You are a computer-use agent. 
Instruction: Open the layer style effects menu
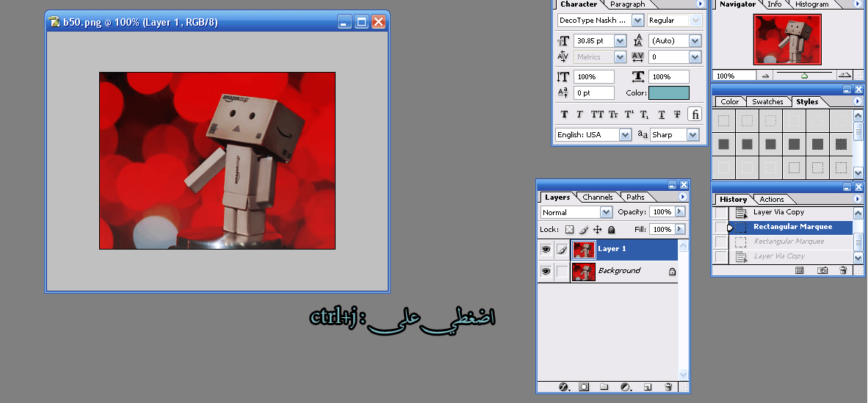(565, 387)
